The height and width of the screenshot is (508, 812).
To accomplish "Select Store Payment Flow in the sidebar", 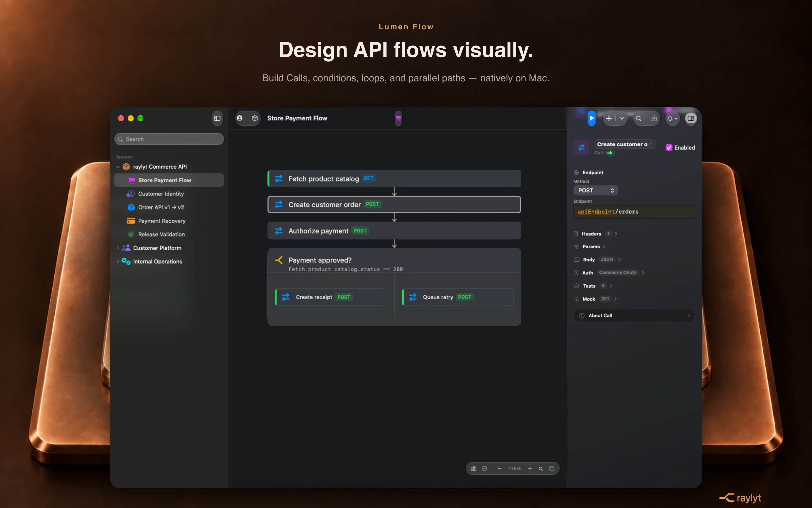I will [169, 180].
